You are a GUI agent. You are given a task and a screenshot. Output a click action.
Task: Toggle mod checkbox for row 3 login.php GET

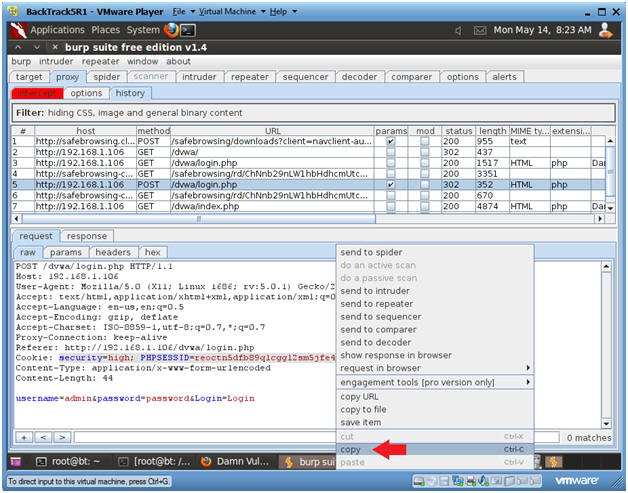tap(425, 163)
